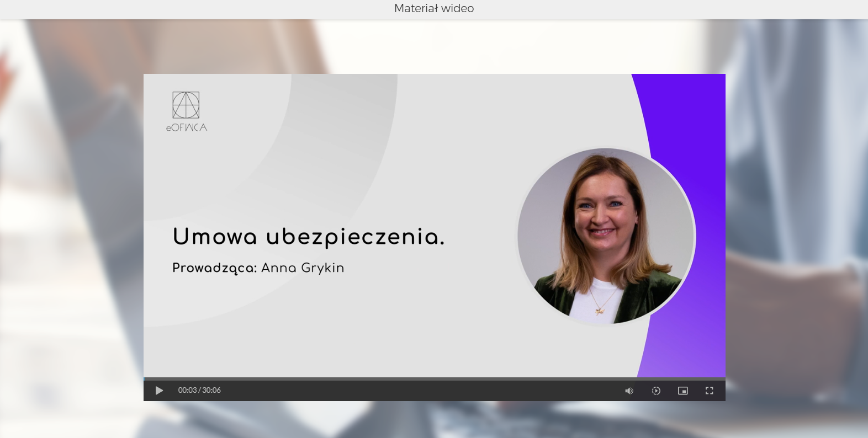Click the 'Materiał wideo' header title

point(434,8)
